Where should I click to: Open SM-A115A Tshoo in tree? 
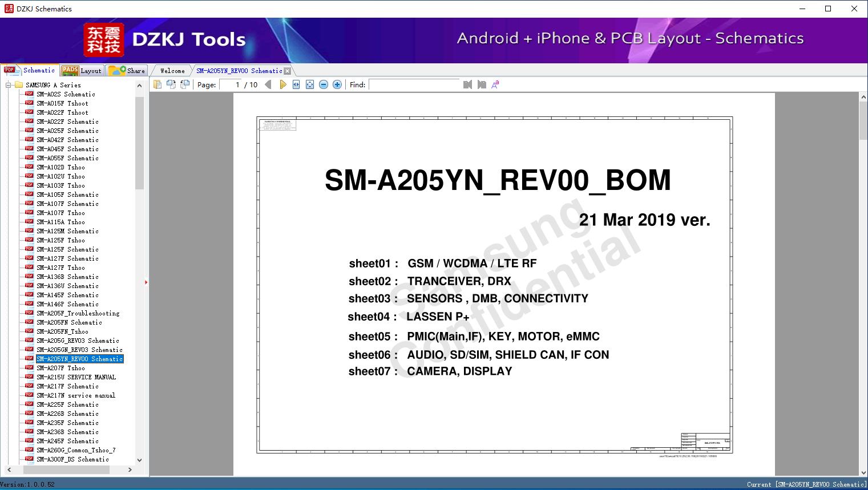coord(61,222)
